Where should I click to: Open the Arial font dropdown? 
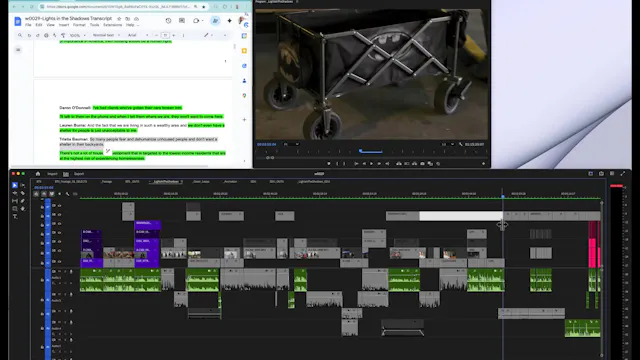[138, 36]
